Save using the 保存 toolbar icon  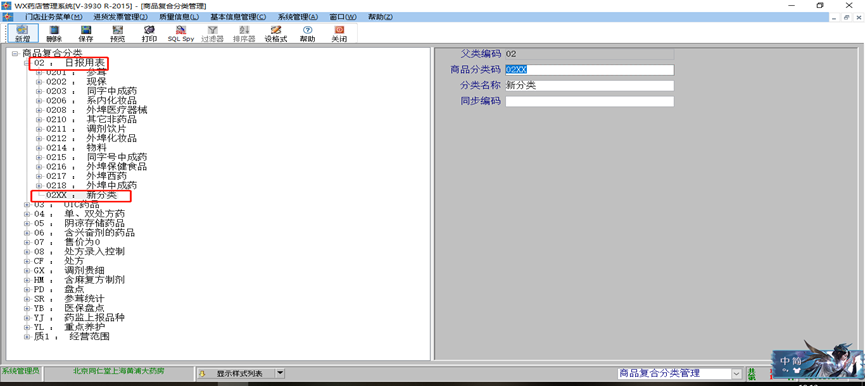coord(86,33)
